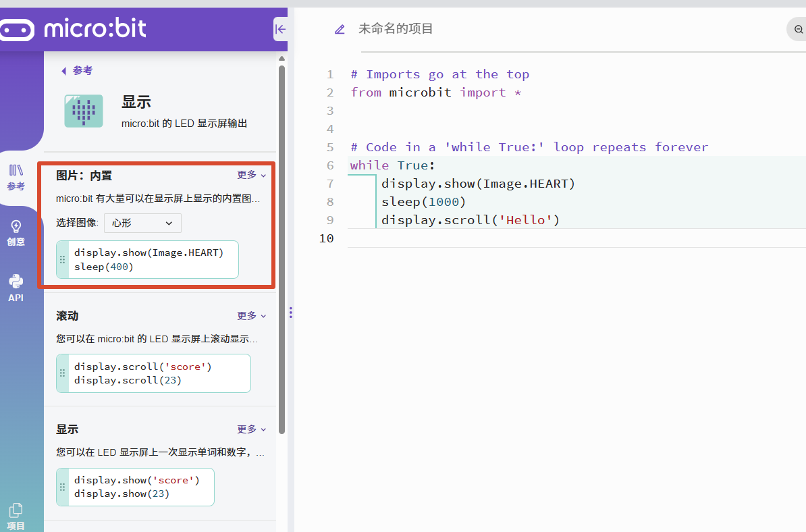
Task: Open the API sidebar tab
Action: click(x=16, y=288)
